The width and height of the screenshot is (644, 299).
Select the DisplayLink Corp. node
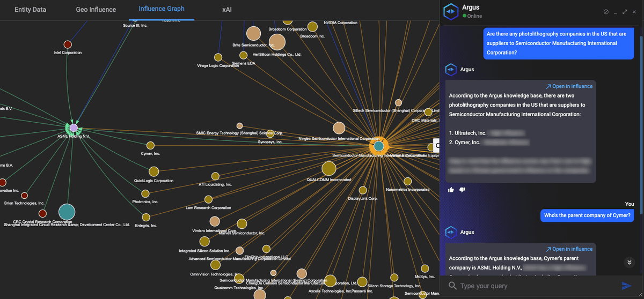click(363, 190)
